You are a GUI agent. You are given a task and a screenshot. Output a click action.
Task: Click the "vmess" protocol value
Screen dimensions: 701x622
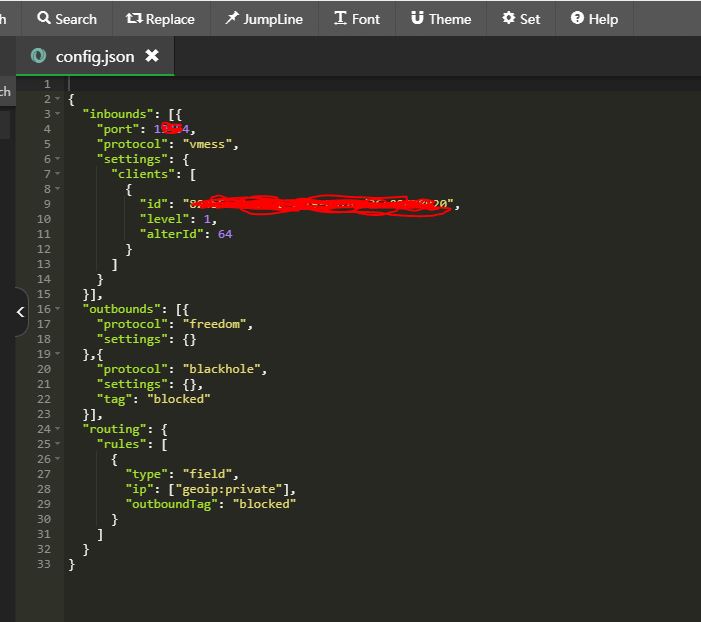click(207, 144)
